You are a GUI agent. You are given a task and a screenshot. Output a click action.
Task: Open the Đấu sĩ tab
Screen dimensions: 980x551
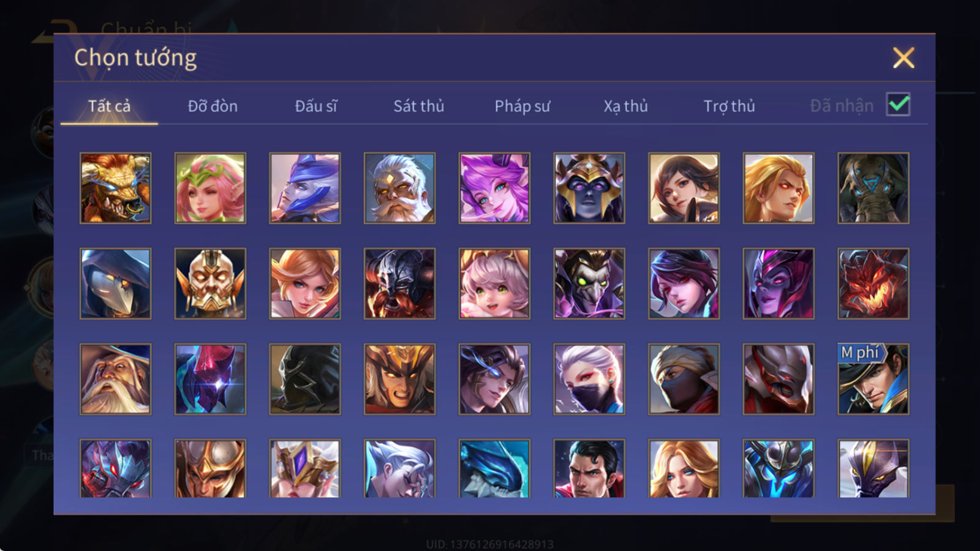[316, 106]
